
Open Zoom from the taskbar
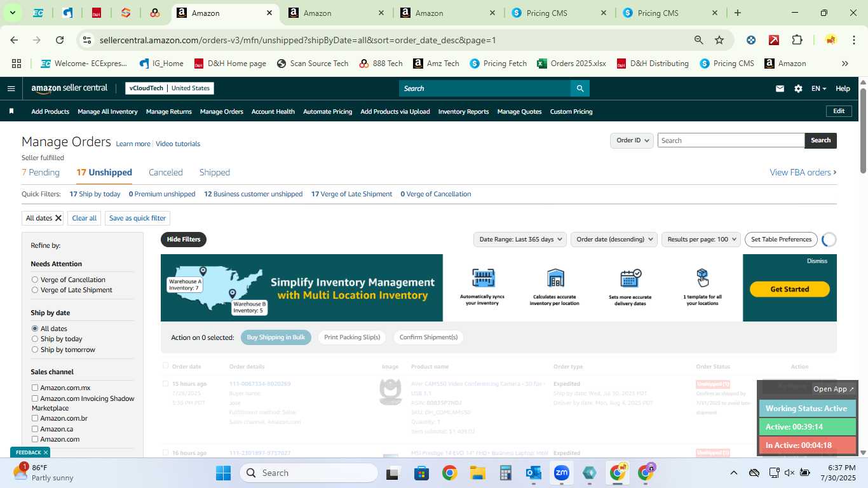[x=561, y=473]
